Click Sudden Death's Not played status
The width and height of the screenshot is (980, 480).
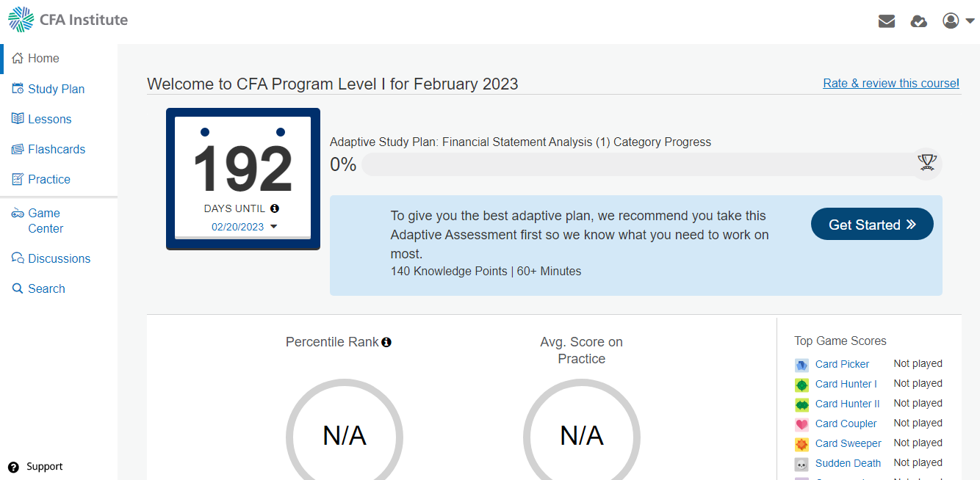click(x=918, y=463)
